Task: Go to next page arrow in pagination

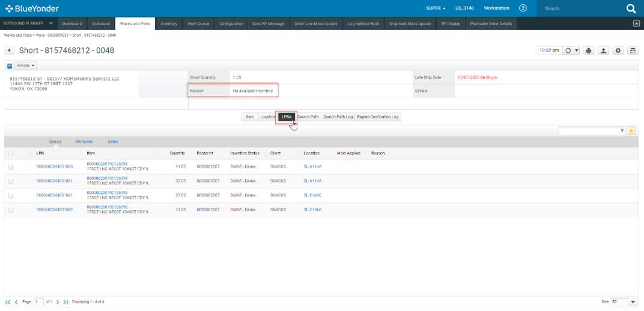Action: point(58,301)
